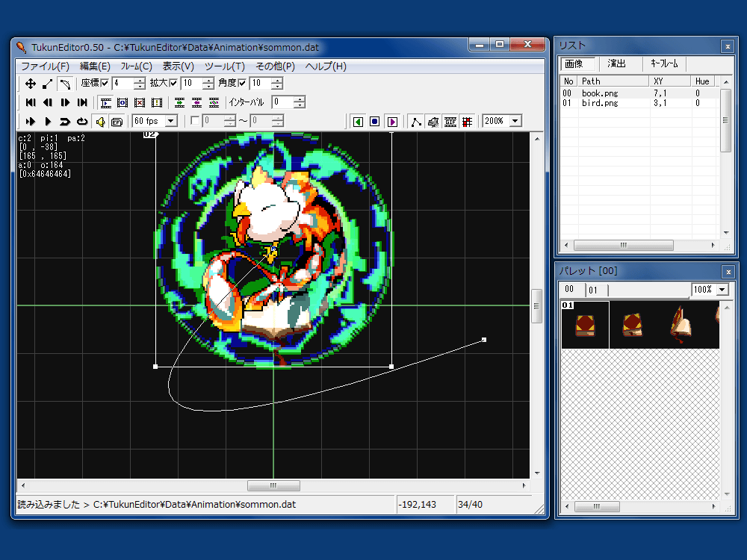Select palette tab 01

coord(595,290)
